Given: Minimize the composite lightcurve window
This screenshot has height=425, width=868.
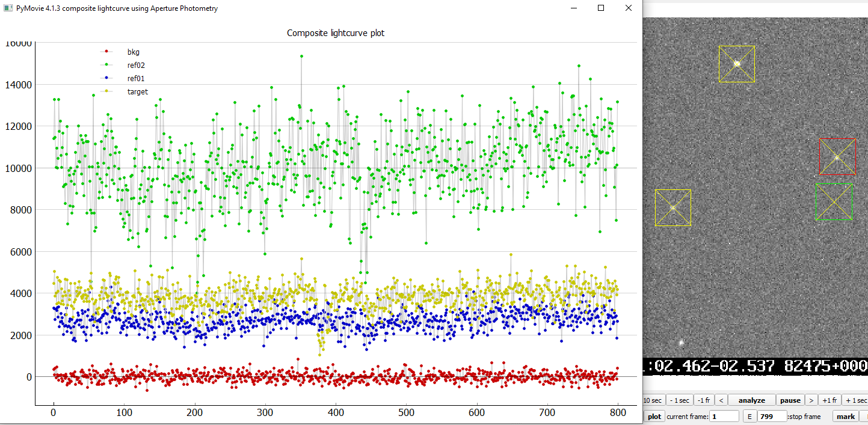Looking at the screenshot, I should (x=573, y=8).
